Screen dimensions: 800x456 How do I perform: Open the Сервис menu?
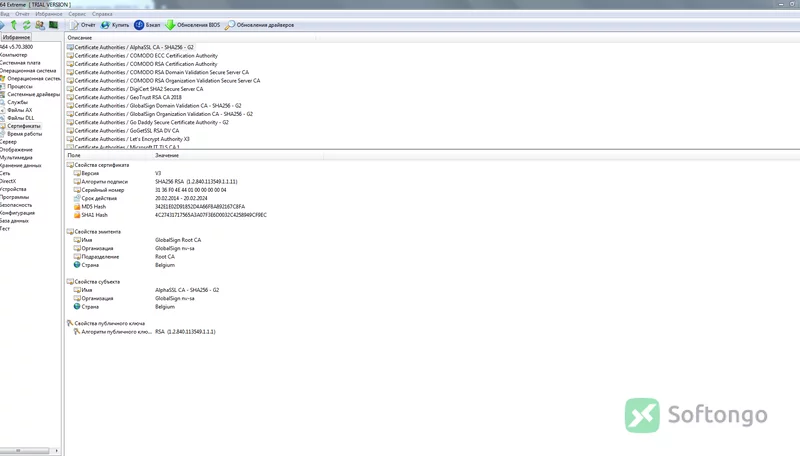pyautogui.click(x=77, y=14)
